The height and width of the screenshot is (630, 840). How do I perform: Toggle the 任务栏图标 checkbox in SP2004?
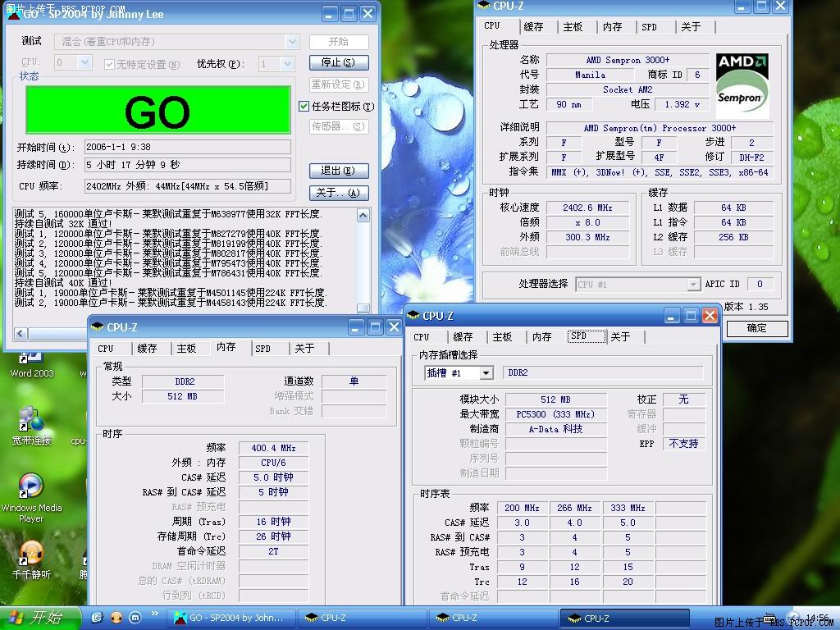coord(304,106)
